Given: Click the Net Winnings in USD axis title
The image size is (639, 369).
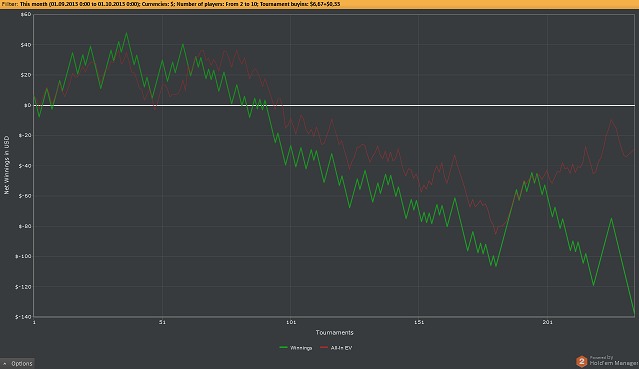Looking at the screenshot, I should (7, 165).
